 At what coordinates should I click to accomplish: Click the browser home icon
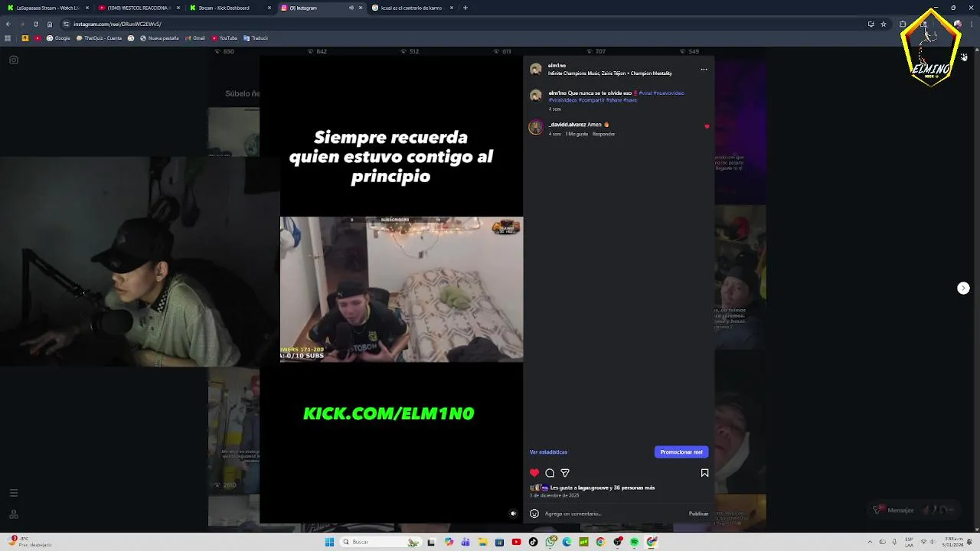tap(50, 24)
